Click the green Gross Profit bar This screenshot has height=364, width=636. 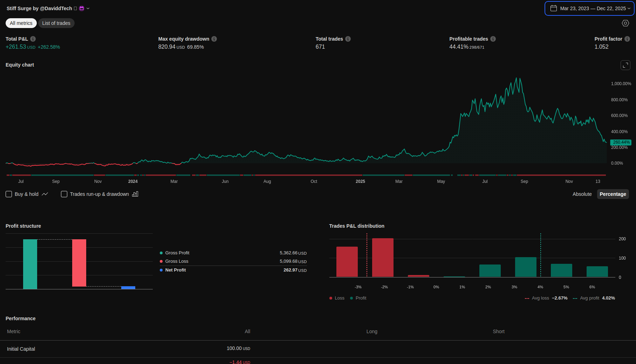[x=30, y=264]
